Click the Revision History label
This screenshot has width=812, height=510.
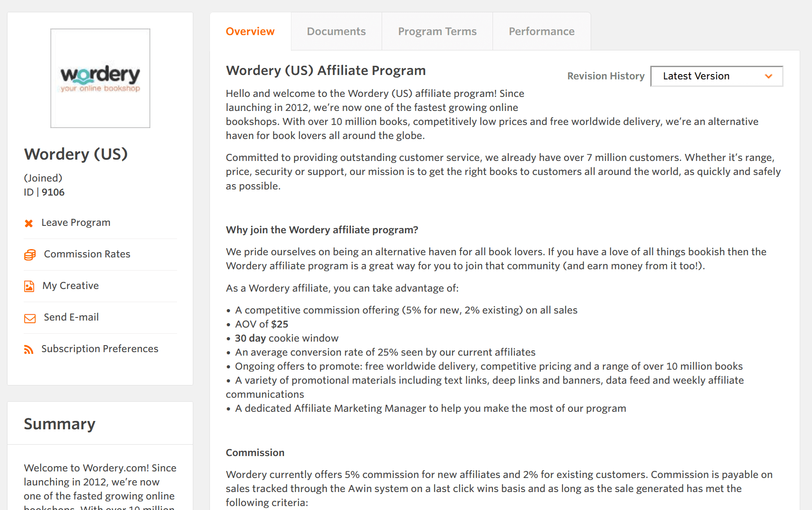click(606, 76)
